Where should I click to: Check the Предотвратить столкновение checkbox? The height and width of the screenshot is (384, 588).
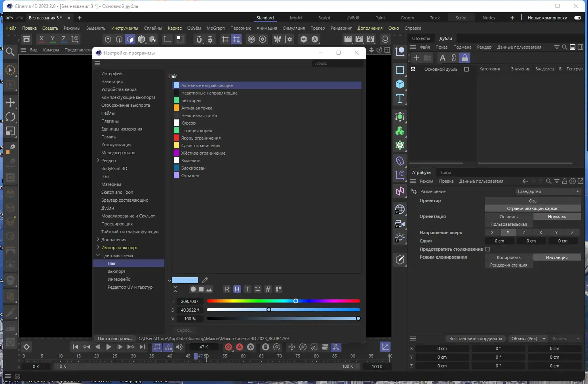click(487, 249)
